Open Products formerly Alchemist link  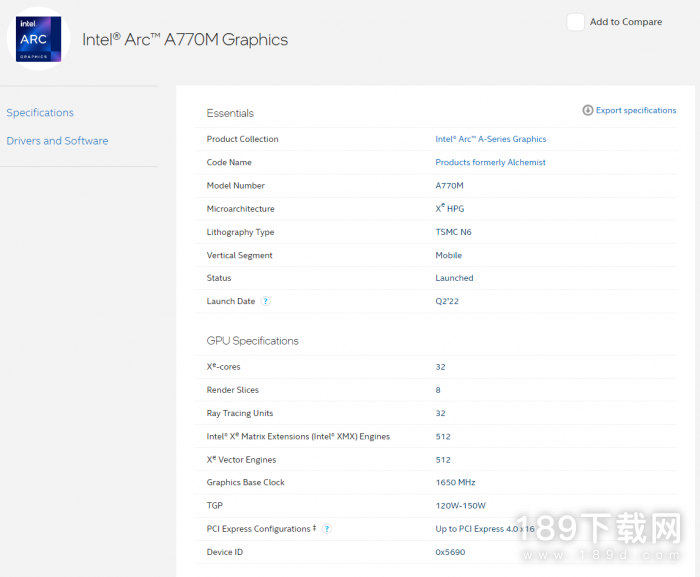[490, 162]
